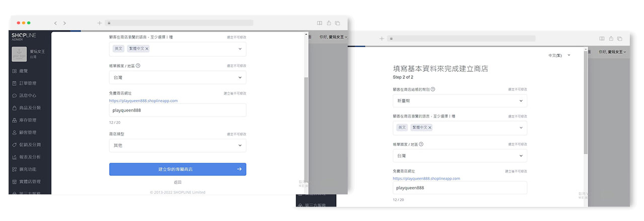Open 報表及分析 in left window sidebar
The width and height of the screenshot is (644, 221).
click(28, 157)
